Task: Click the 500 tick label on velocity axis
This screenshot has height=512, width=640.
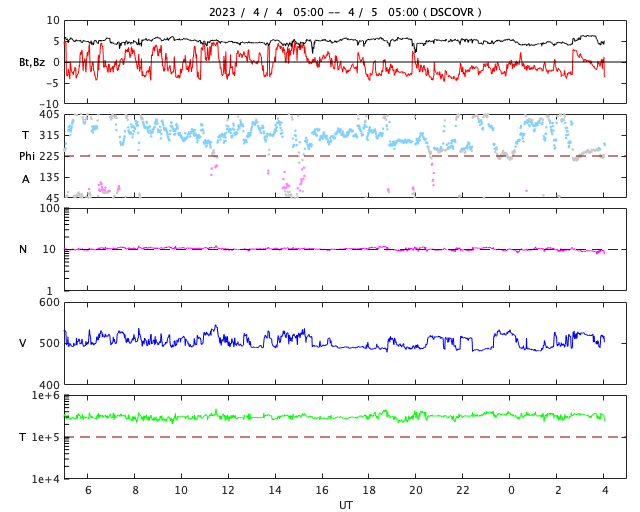Action: [49, 343]
